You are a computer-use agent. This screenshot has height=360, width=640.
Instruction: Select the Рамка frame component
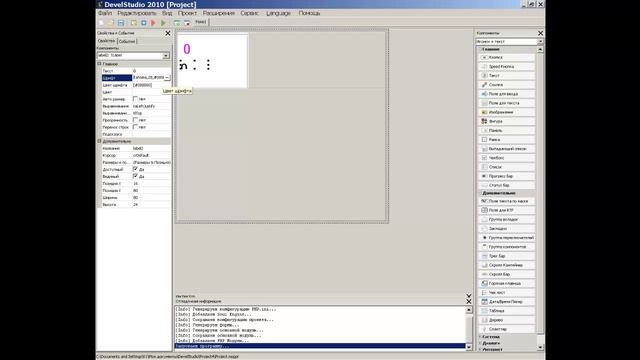pyautogui.click(x=507, y=140)
